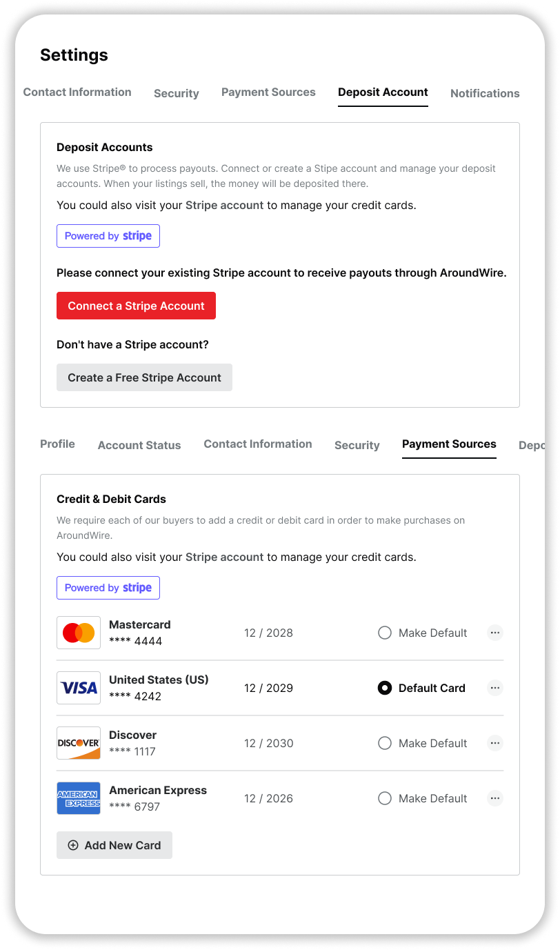Image resolution: width=560 pixels, height=950 pixels.
Task: Open the Account Status tab
Action: tap(139, 445)
